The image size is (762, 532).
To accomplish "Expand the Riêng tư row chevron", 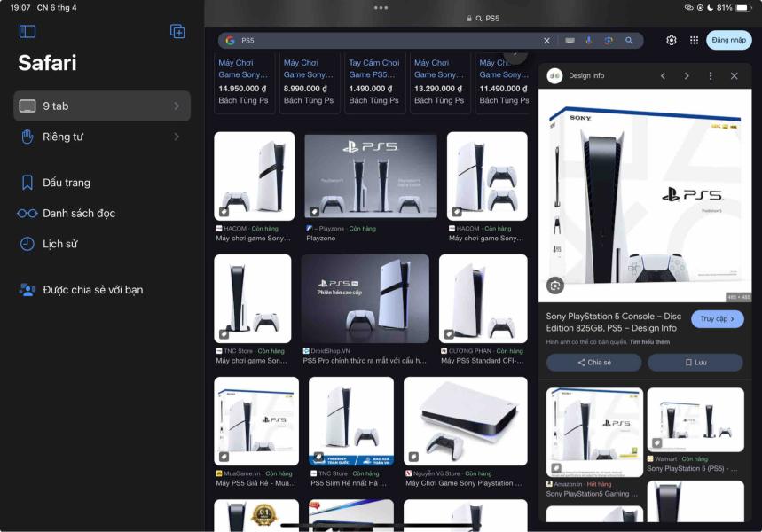I will click(177, 137).
